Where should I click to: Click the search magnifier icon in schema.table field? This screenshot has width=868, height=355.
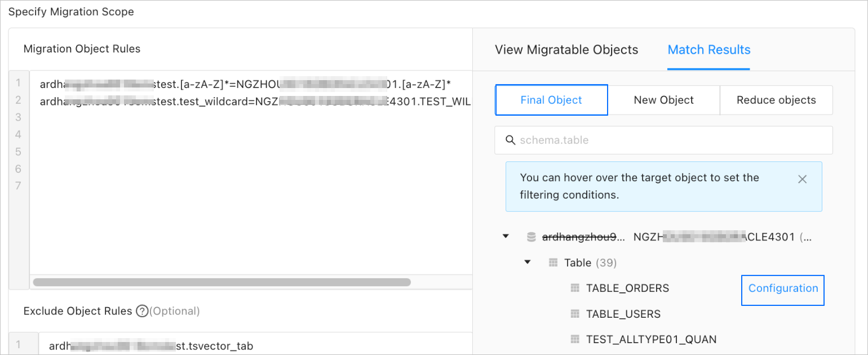(510, 140)
